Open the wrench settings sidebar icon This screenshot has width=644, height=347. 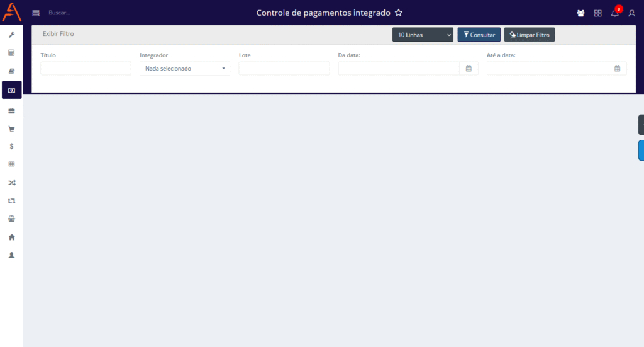11,35
